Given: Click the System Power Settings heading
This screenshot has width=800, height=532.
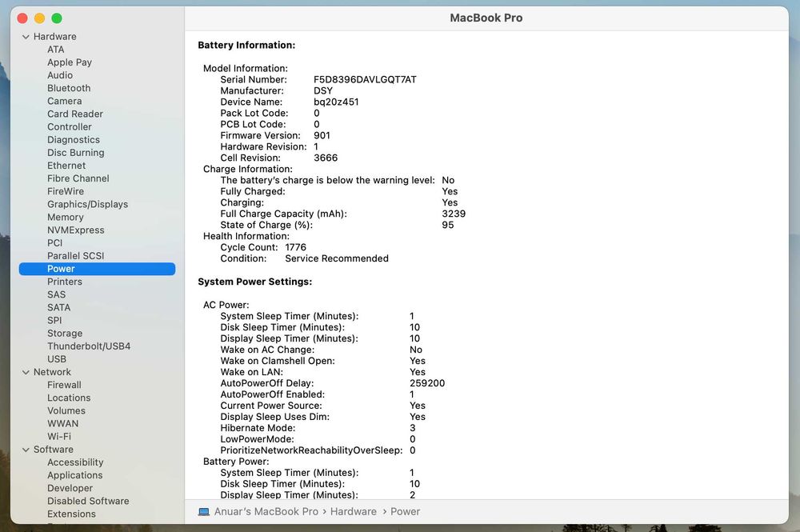Looking at the screenshot, I should 254,282.
